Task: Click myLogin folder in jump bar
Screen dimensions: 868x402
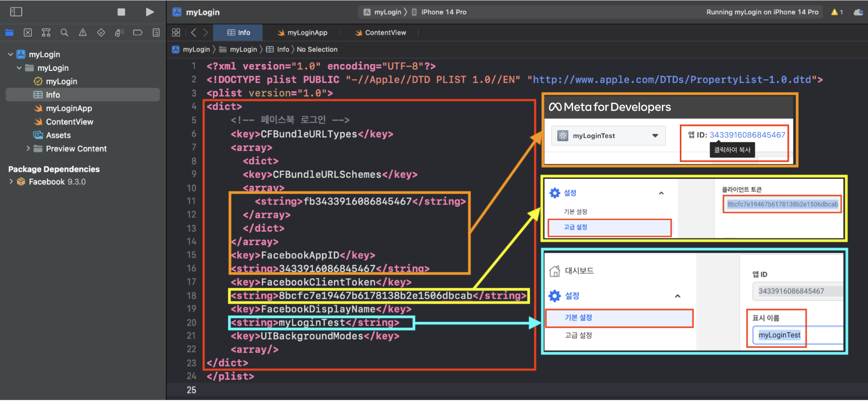Action: [238, 50]
